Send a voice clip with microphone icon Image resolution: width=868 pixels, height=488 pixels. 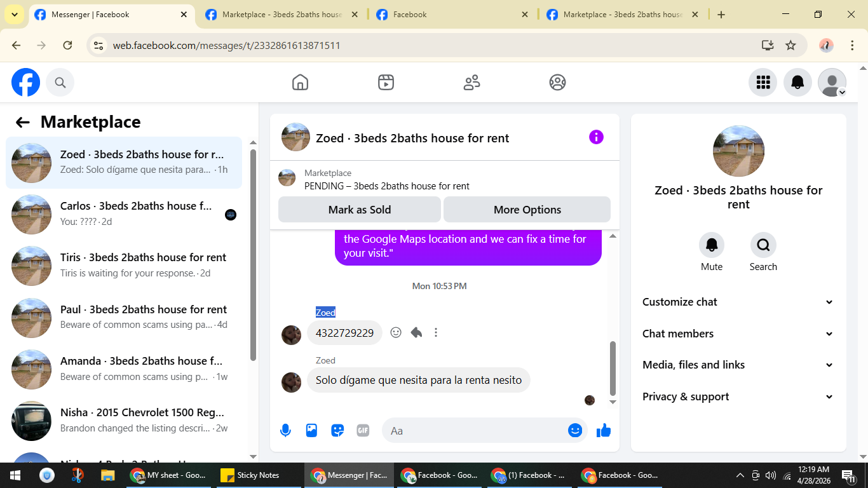coord(286,431)
